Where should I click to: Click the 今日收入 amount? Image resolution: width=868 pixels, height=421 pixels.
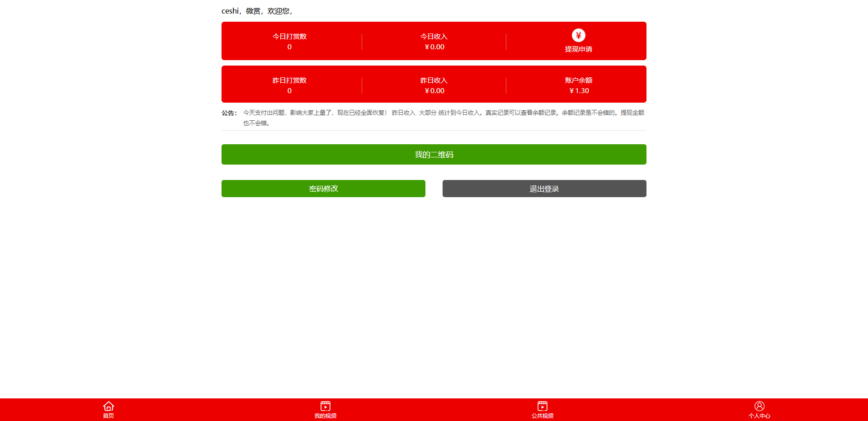click(x=434, y=47)
